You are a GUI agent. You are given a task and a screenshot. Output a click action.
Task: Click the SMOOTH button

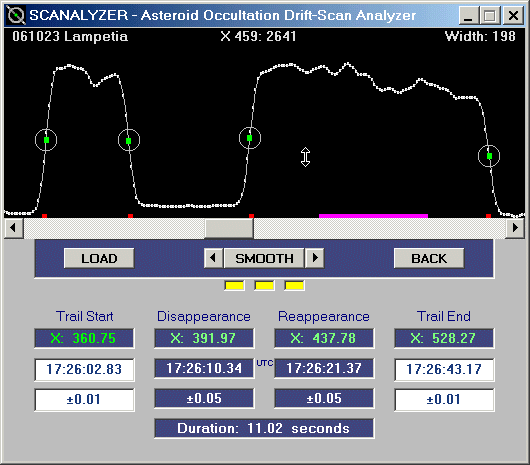coord(264,259)
